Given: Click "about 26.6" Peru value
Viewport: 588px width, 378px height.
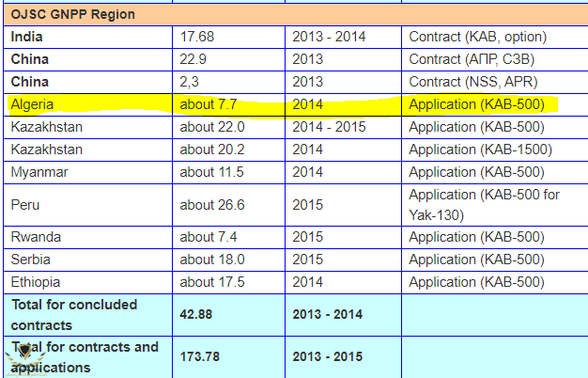Looking at the screenshot, I should click(x=212, y=205).
